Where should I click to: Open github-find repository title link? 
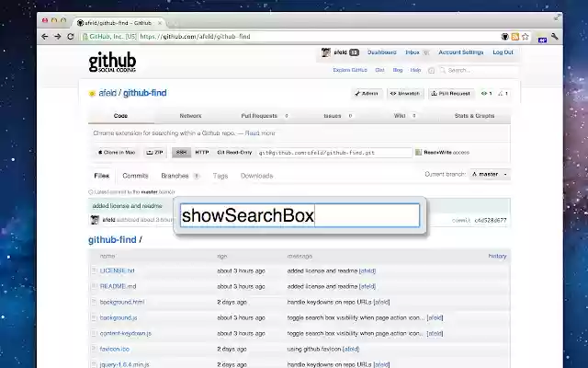point(145,93)
